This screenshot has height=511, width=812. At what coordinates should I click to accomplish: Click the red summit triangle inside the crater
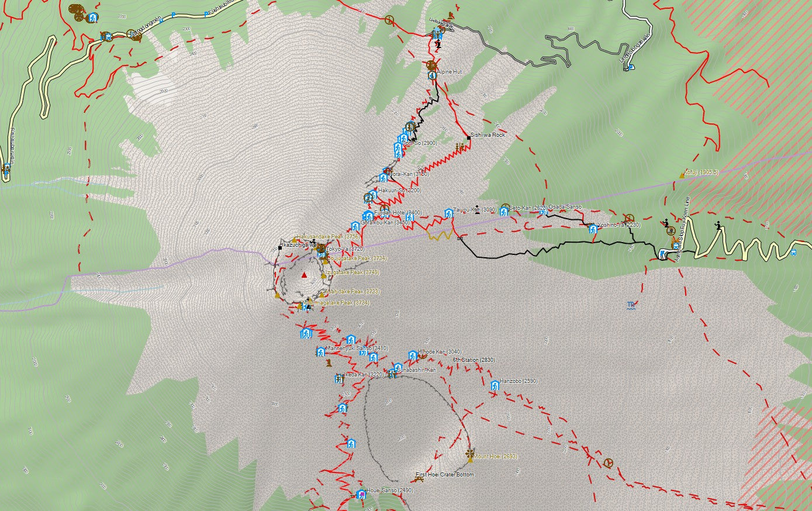(x=304, y=275)
